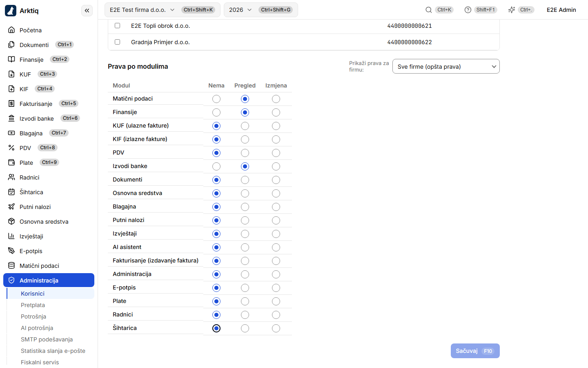Open AI assistant sparkle icon
Viewport: 588px width, 368px height.
[512, 10]
